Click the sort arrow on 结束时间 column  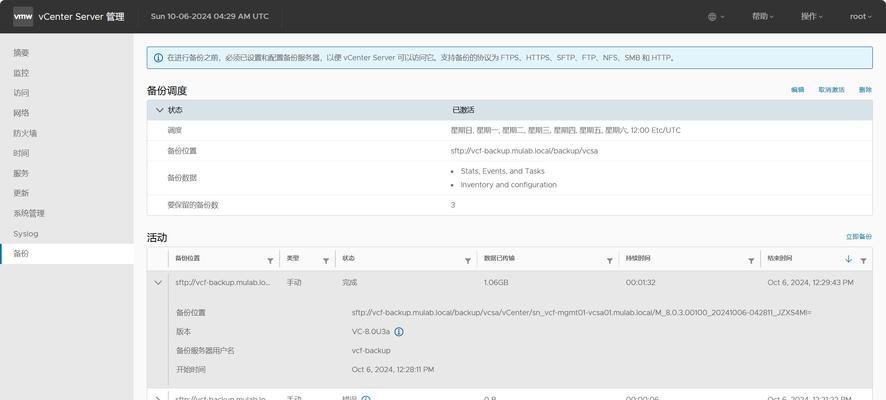[x=848, y=259]
